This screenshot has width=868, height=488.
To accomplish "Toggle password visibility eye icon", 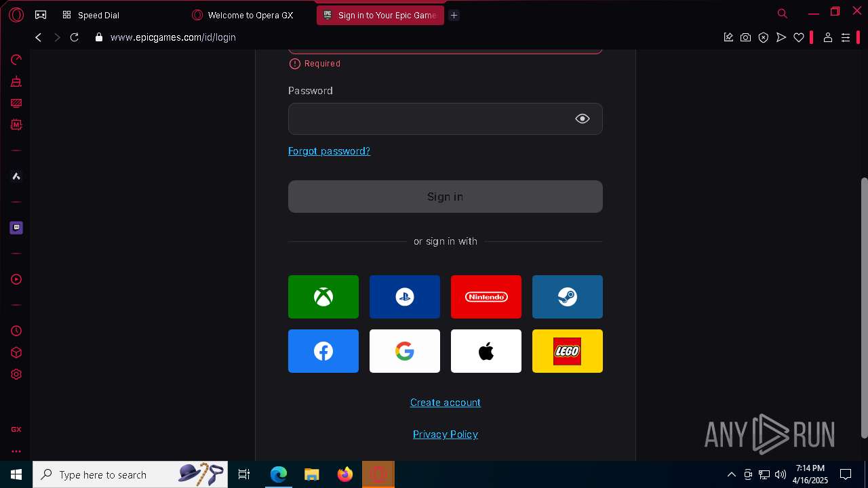I will [x=583, y=119].
